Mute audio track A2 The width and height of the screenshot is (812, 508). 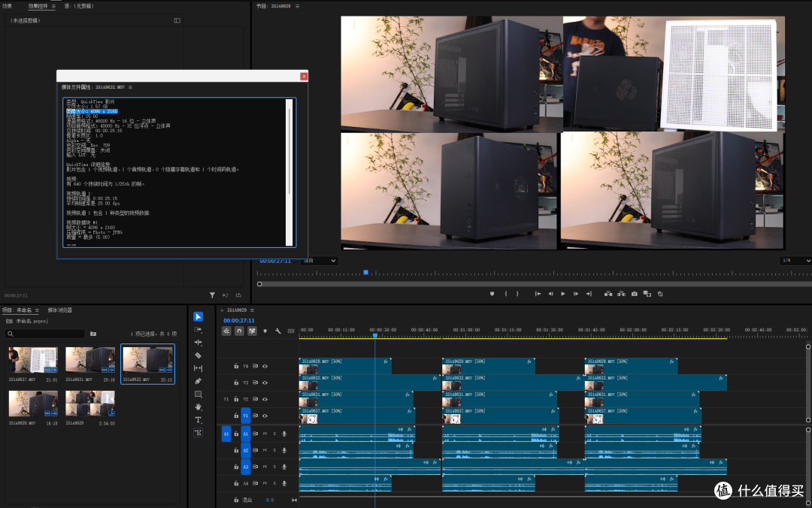point(265,451)
